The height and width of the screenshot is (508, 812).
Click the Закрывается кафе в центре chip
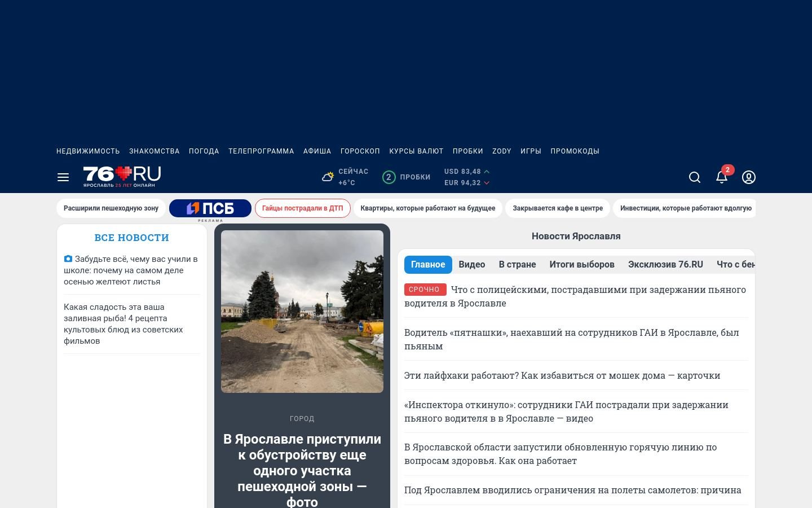558,208
